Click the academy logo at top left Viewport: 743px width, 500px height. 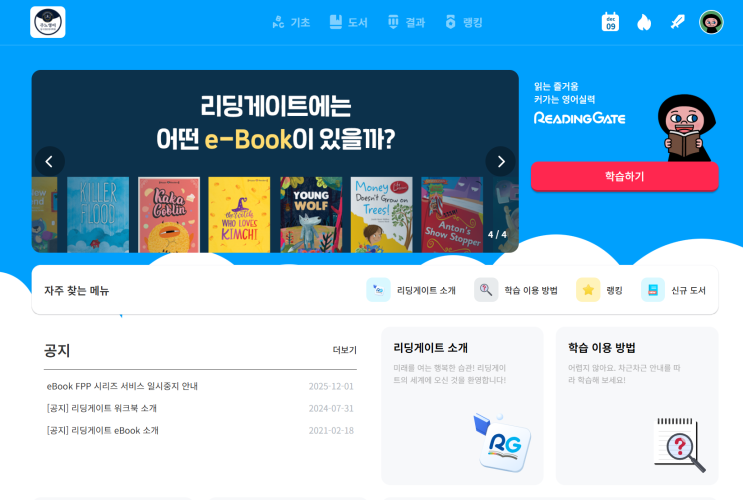[48, 22]
